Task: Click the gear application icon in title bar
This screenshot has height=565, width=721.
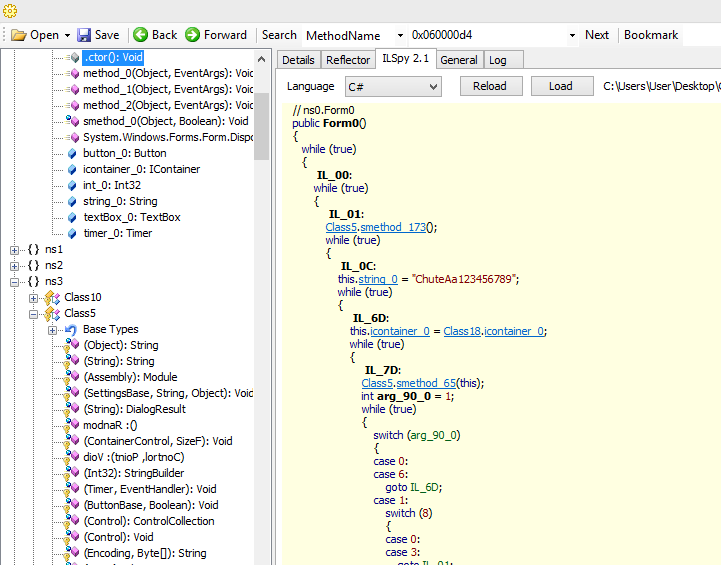Action: pyautogui.click(x=10, y=11)
